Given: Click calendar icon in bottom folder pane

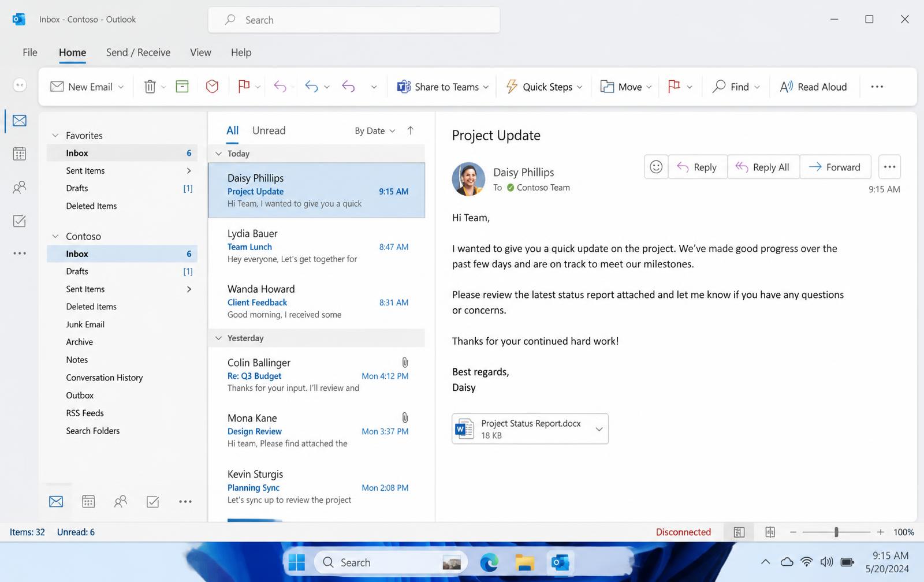Looking at the screenshot, I should coord(88,502).
